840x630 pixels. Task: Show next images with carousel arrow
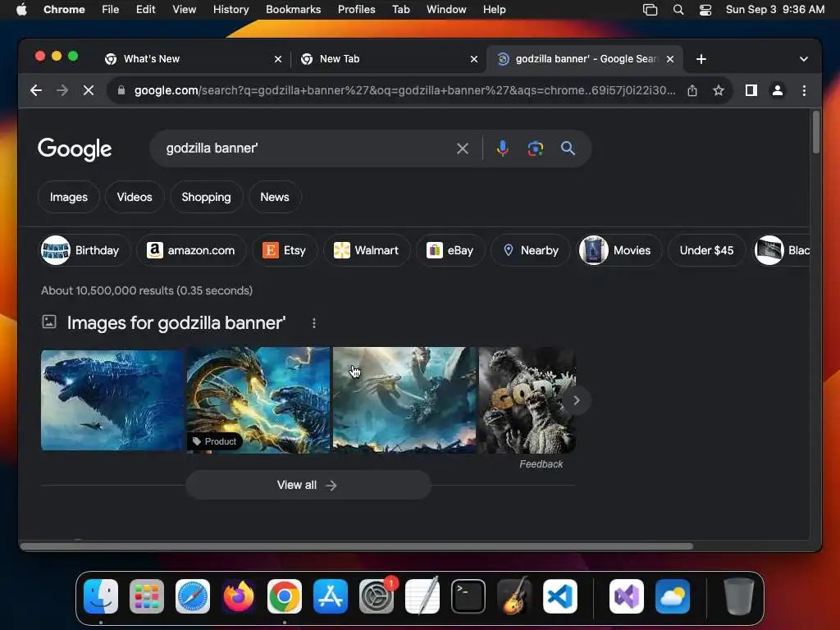click(577, 400)
